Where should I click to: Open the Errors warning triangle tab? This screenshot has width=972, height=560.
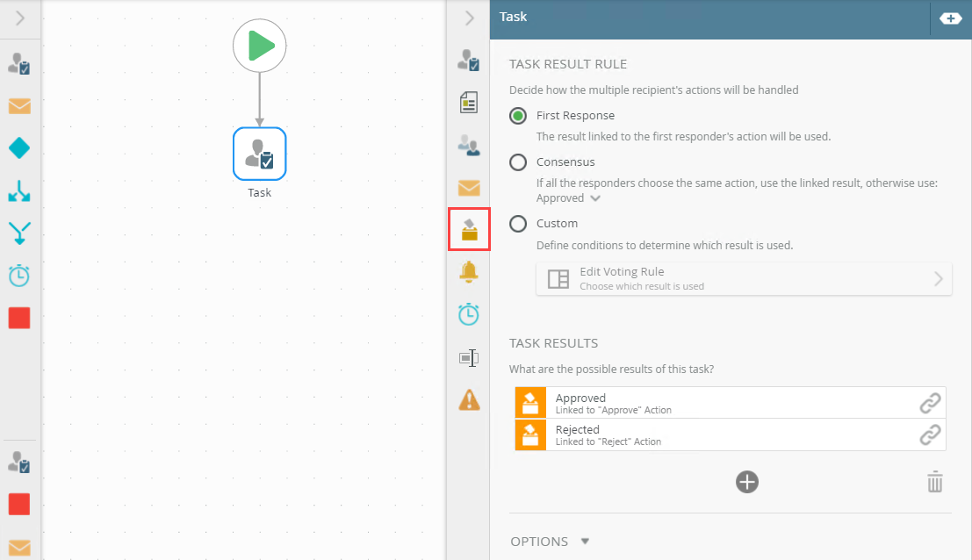[469, 399]
